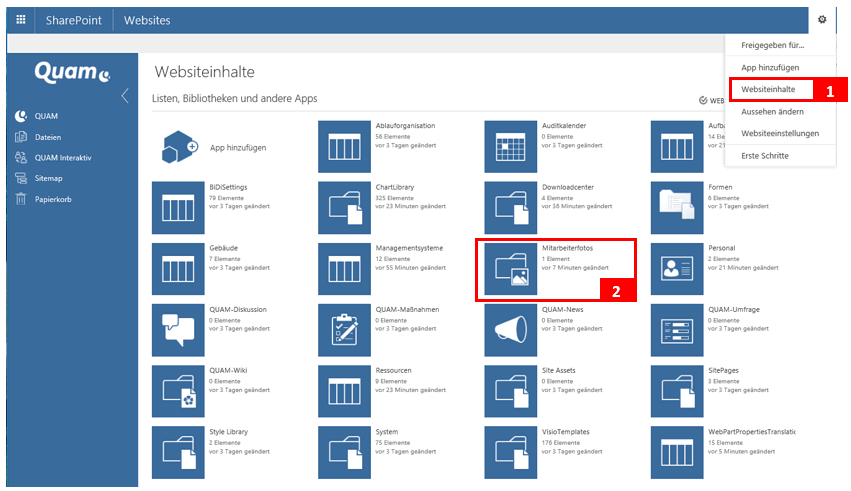Open Papierkorb in the sidebar
This screenshot has width=851, height=491.
[x=53, y=199]
